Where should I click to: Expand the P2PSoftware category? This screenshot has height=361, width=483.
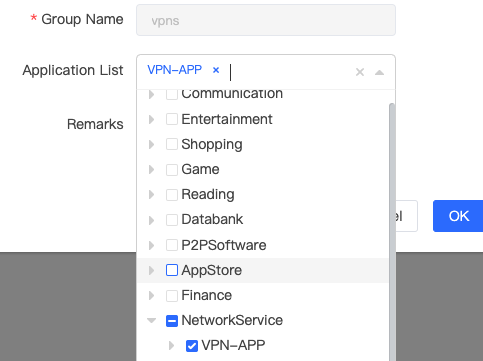point(151,245)
